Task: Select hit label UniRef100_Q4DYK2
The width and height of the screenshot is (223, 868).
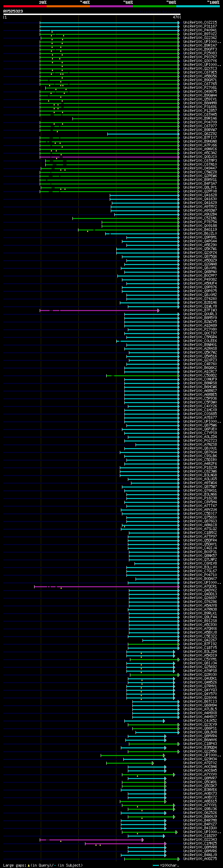Action: click(x=200, y=590)
